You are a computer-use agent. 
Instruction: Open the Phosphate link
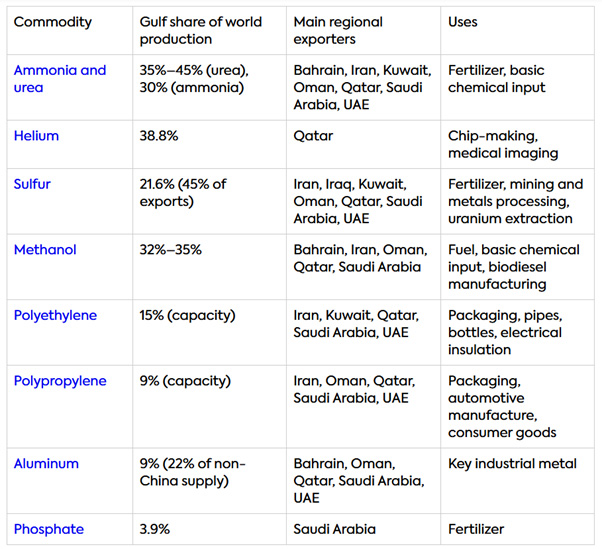pos(48,529)
